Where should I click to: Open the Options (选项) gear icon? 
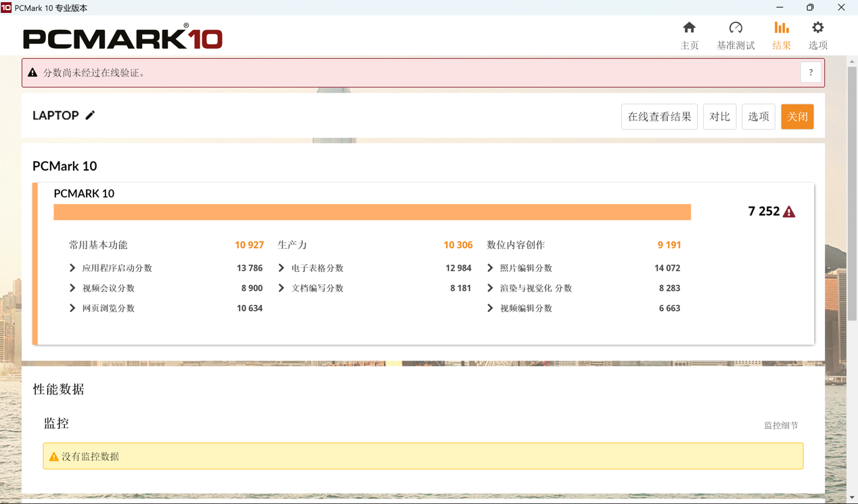click(x=817, y=28)
